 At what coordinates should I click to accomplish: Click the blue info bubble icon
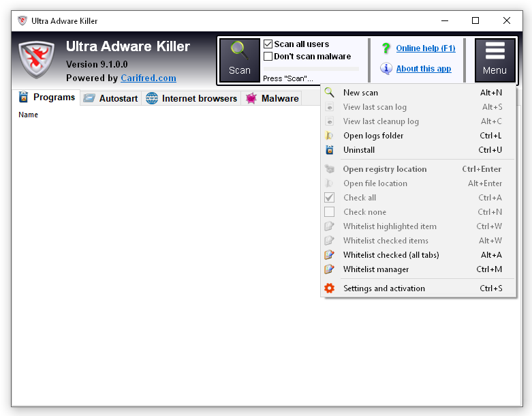tap(386, 69)
